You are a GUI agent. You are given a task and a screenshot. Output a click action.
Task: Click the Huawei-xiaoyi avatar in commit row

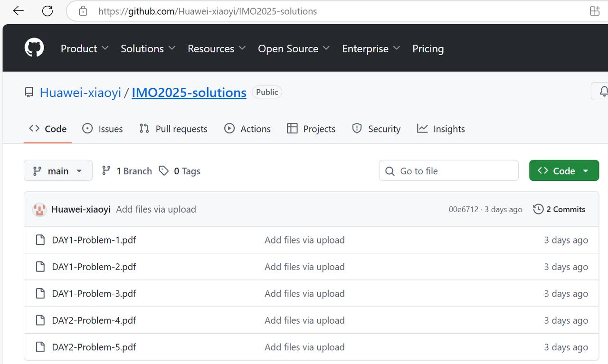click(x=39, y=209)
